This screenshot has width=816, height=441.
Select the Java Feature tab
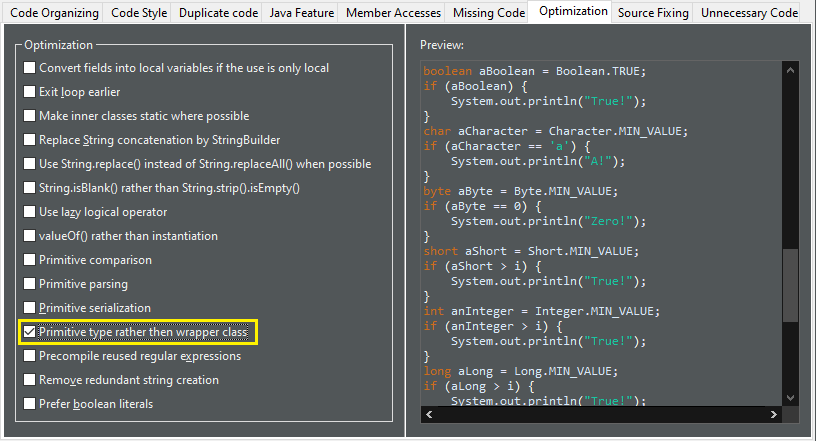point(301,12)
